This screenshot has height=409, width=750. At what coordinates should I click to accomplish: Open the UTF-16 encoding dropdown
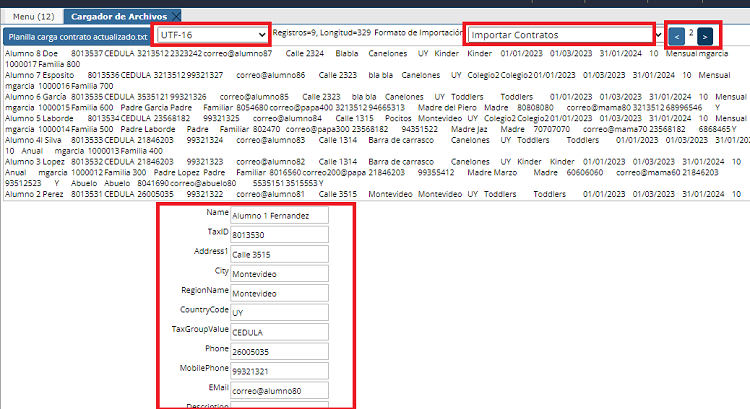[212, 35]
